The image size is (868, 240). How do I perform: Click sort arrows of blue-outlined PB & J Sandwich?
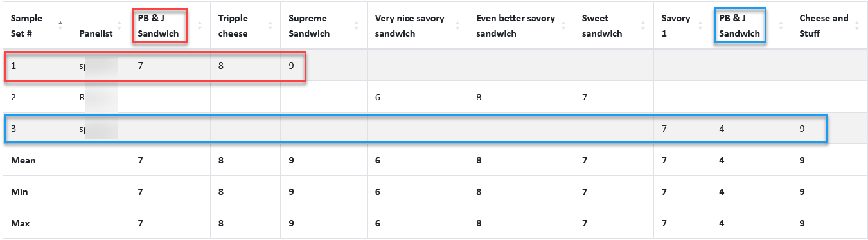tap(781, 26)
